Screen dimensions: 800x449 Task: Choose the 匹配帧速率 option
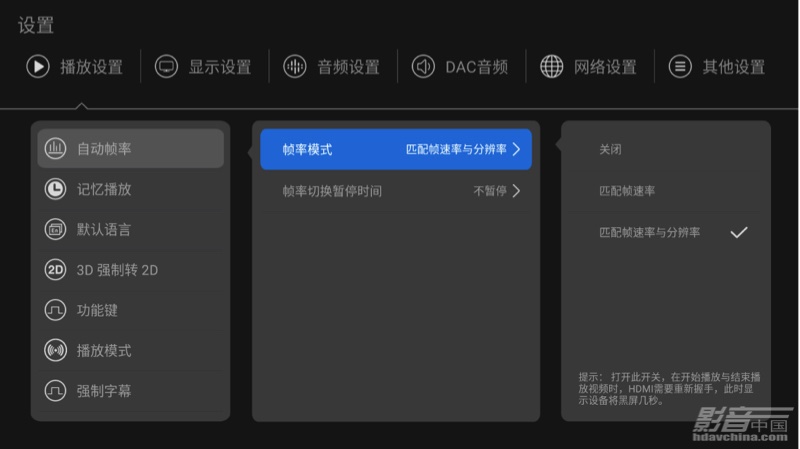(627, 190)
